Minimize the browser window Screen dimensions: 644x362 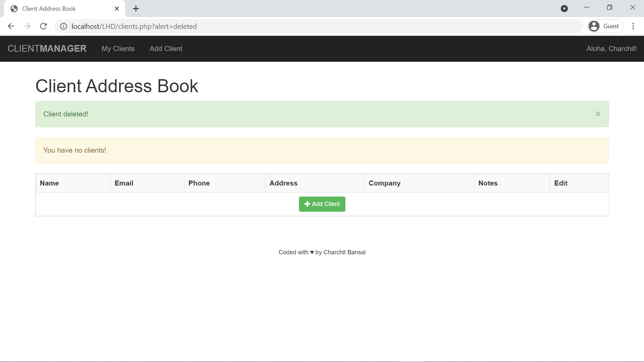pyautogui.click(x=587, y=7)
